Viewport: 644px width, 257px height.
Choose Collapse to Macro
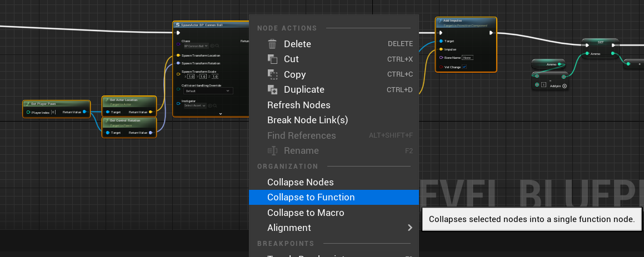coord(333,213)
